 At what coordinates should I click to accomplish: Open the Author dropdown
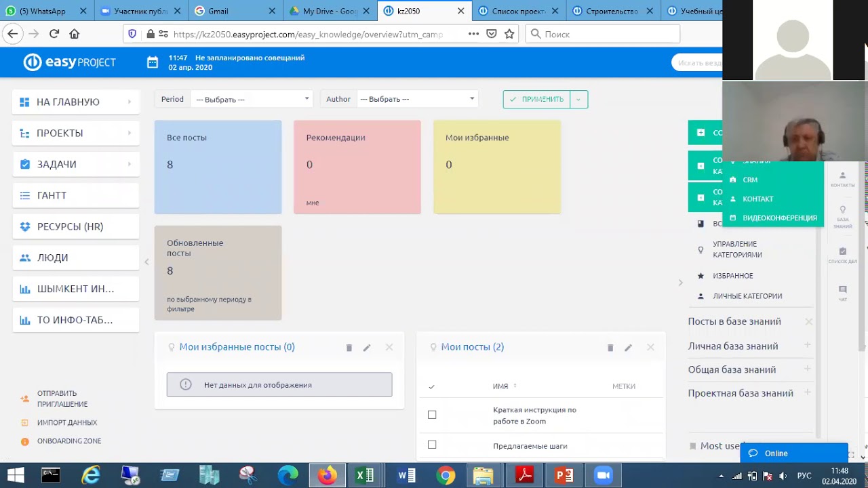pos(417,99)
